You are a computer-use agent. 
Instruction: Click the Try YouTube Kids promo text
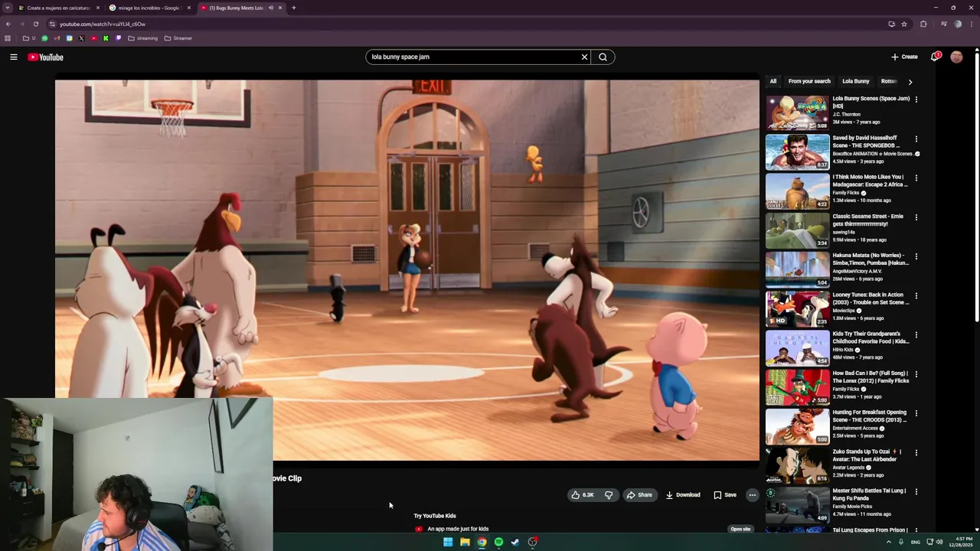435,516
